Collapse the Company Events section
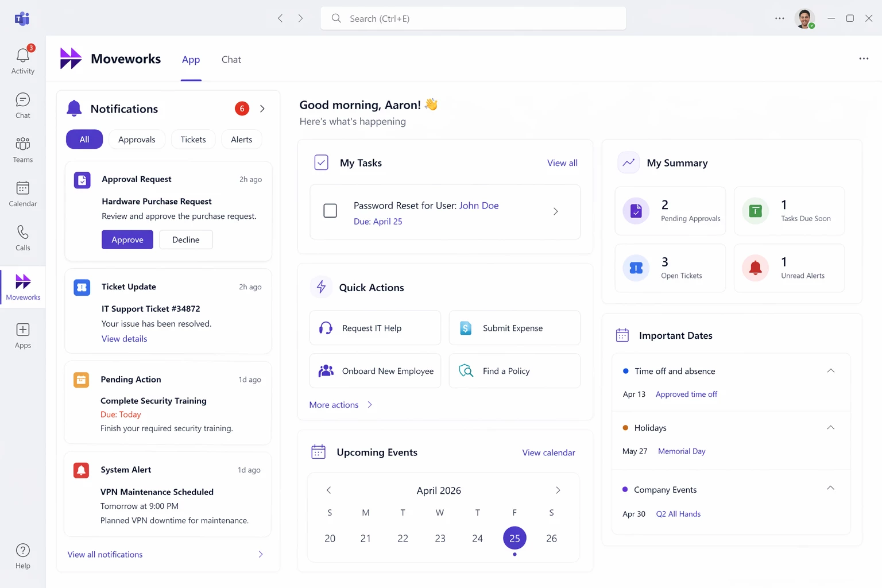 tap(830, 488)
